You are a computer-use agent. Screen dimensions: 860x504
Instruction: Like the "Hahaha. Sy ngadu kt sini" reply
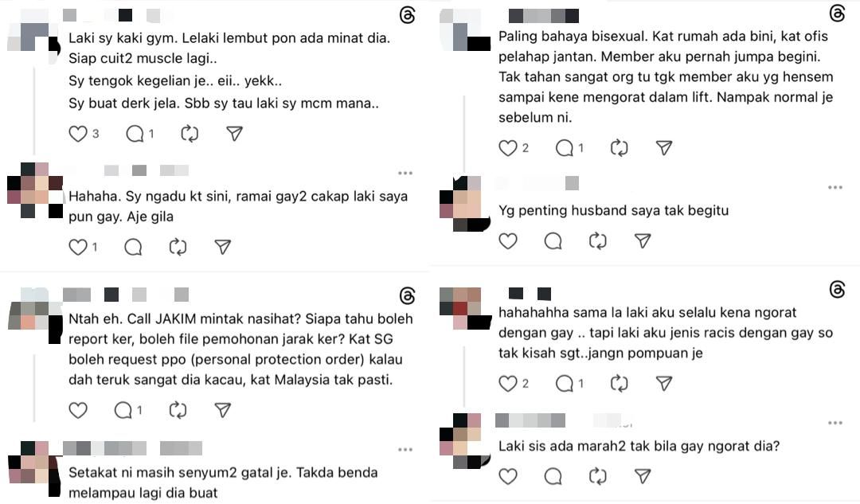(78, 247)
